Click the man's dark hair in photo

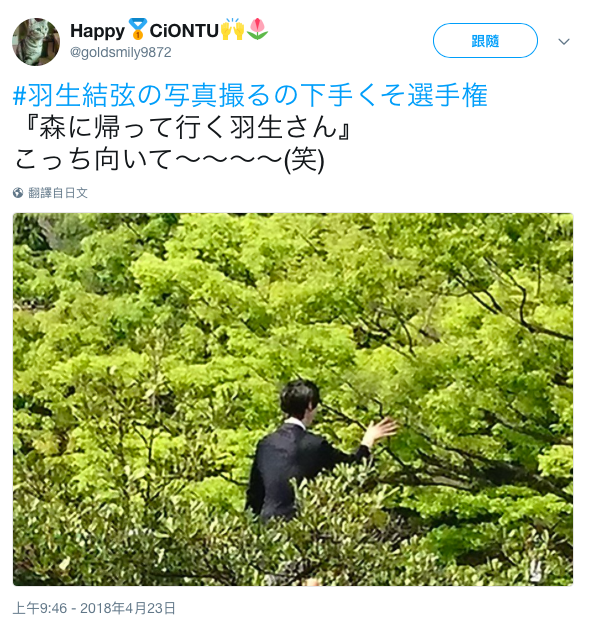[x=299, y=398]
